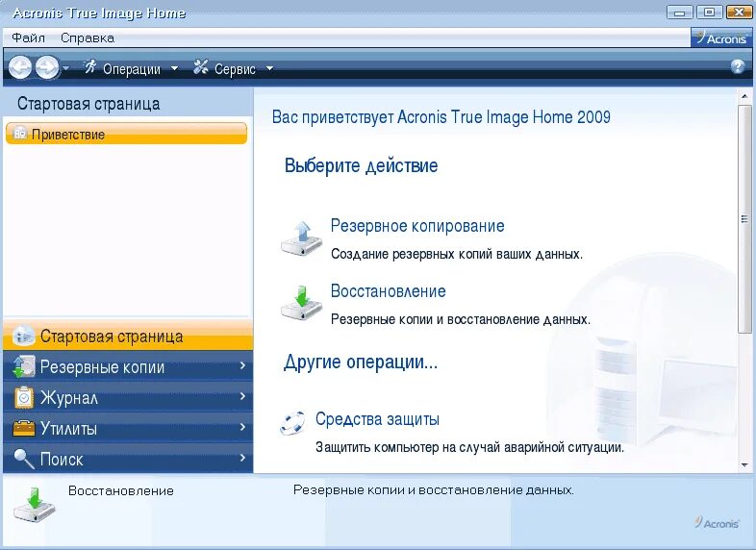
Task: Click 'Резервные копии и восстановление данных.' under Восстановление link
Action: click(461, 319)
